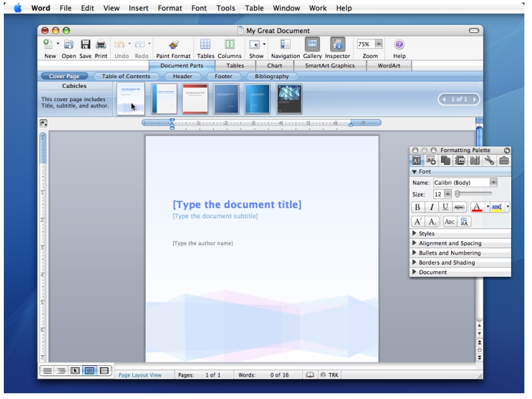Open the font Name combo box

pyautogui.click(x=493, y=183)
